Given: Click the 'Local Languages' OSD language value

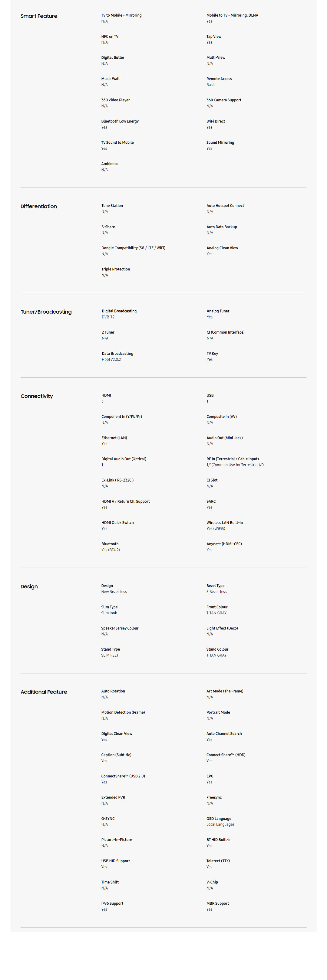Looking at the screenshot, I should [220, 825].
